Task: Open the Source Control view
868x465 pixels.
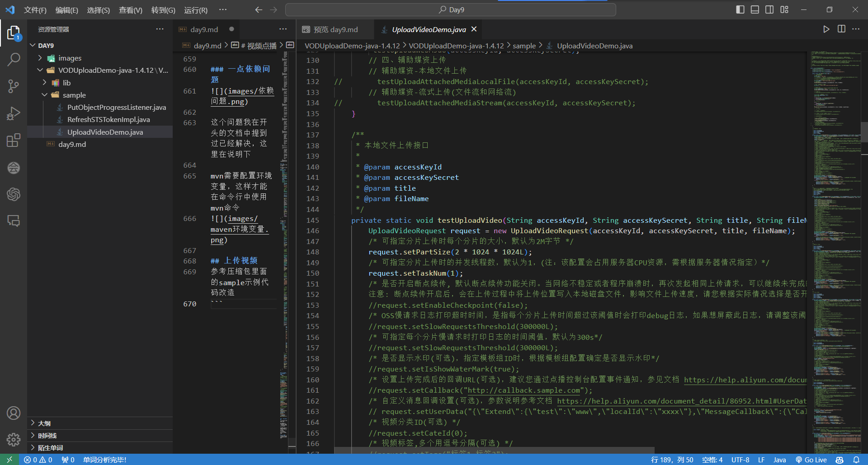Action: pos(14,86)
